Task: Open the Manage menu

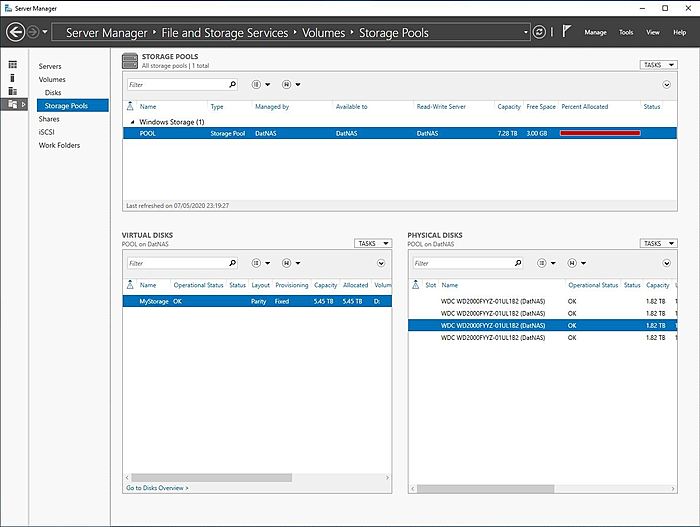Action: 595,32
